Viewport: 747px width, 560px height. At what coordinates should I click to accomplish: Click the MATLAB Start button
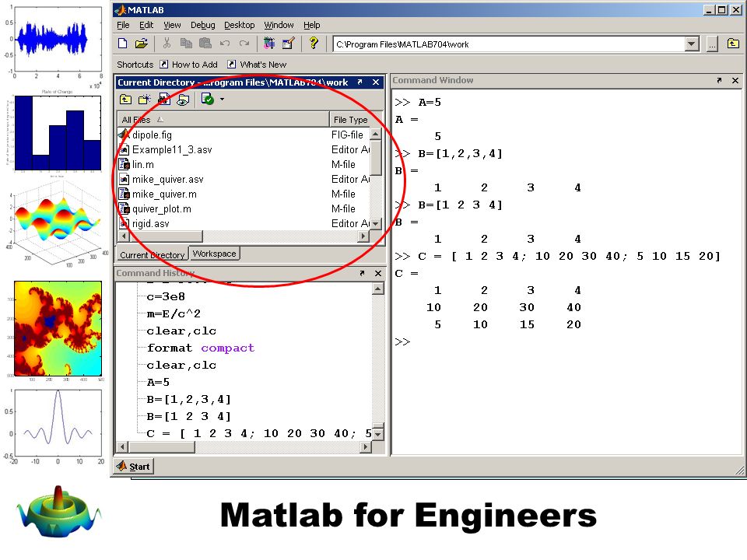pyautogui.click(x=133, y=467)
